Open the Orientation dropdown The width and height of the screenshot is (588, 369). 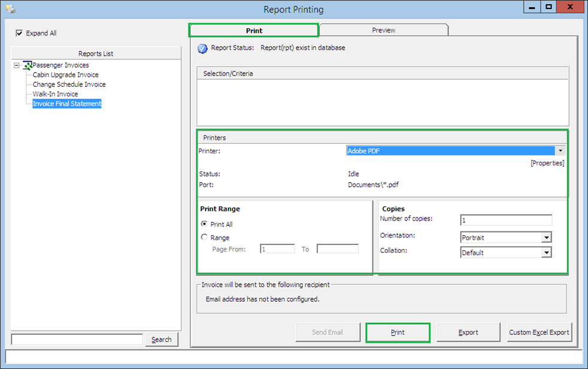[x=546, y=237]
